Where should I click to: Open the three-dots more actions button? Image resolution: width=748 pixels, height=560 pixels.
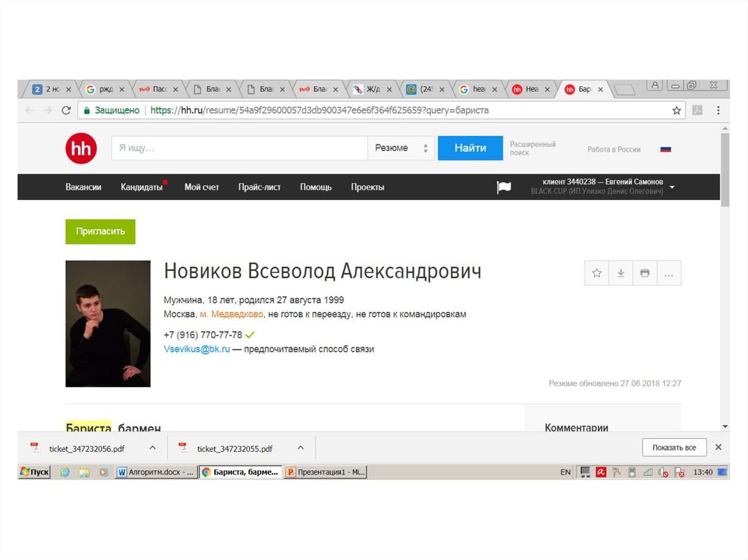pos(668,273)
